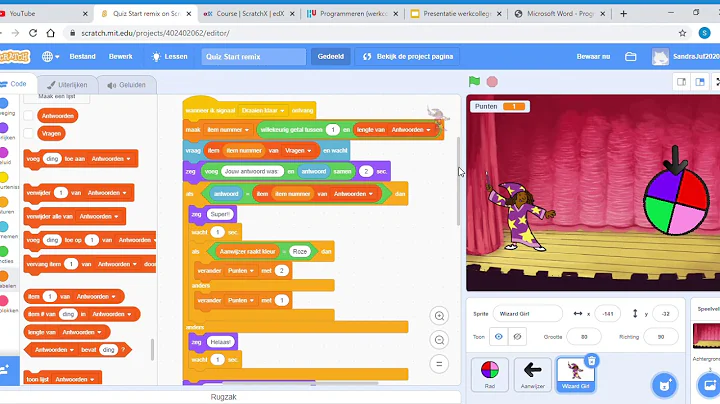Edit the Grootte size field
The height and width of the screenshot is (404, 720).
[x=584, y=337]
